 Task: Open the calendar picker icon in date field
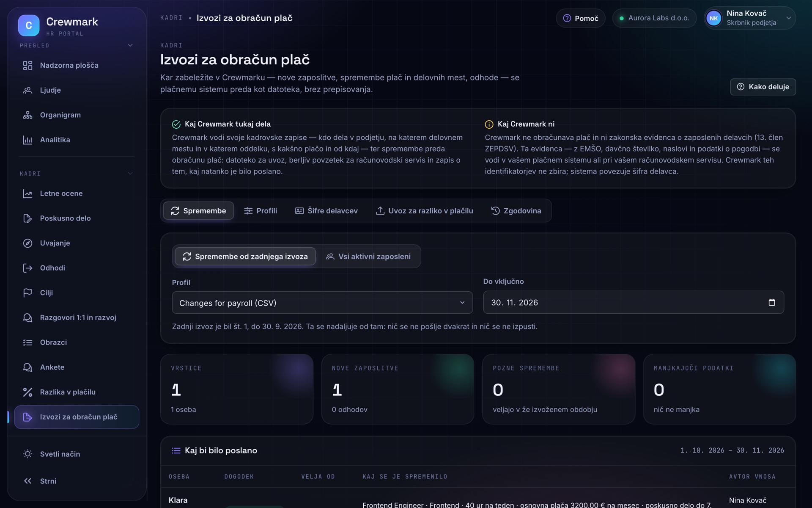(x=772, y=302)
